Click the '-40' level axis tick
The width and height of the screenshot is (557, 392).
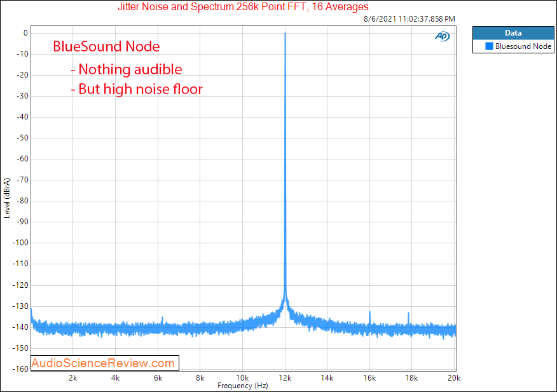click(22, 117)
